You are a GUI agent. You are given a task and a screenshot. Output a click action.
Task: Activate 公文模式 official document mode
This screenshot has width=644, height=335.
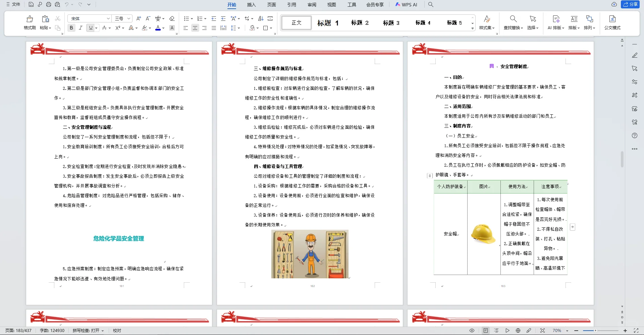click(612, 22)
